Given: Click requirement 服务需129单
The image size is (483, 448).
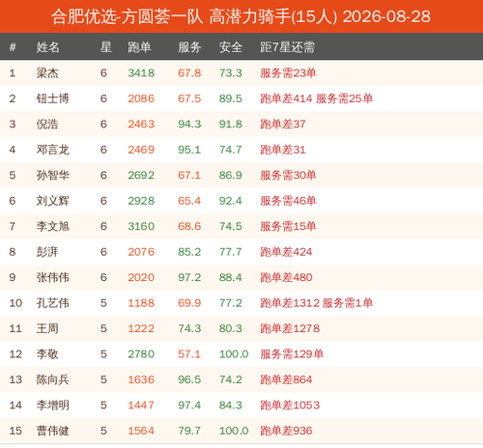Looking at the screenshot, I should click(x=292, y=354).
